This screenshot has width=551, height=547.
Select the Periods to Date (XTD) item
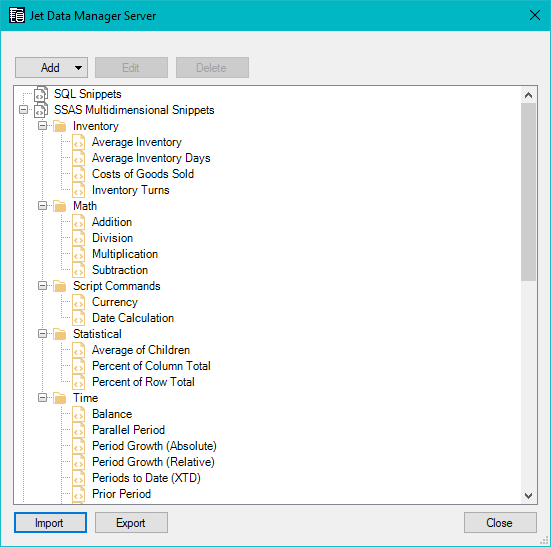[x=146, y=478]
